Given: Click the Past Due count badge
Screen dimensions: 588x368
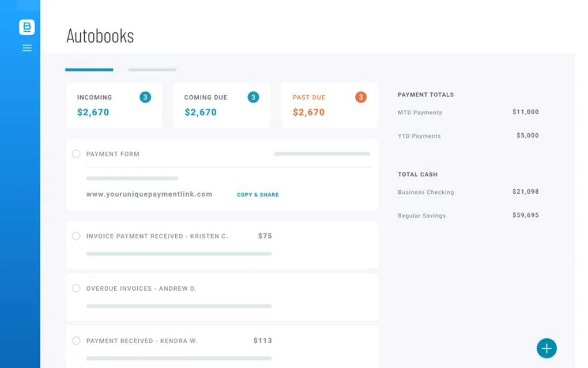Looking at the screenshot, I should 361,97.
